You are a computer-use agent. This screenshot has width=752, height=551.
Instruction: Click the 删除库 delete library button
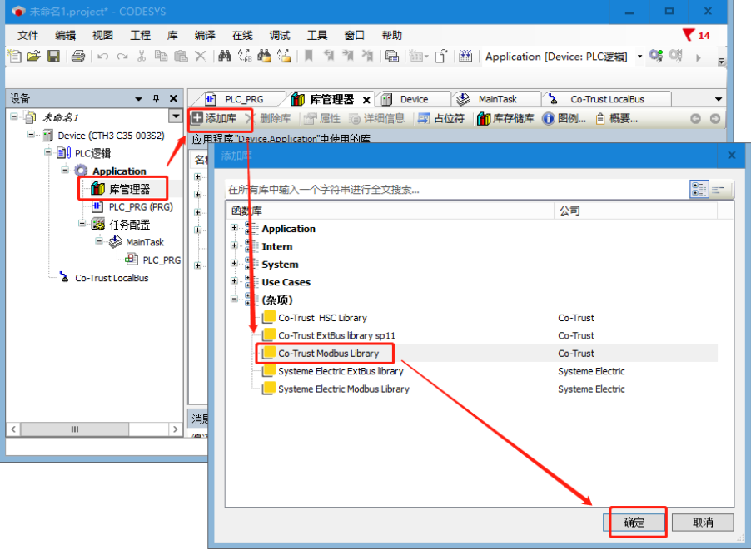pyautogui.click(x=269, y=118)
